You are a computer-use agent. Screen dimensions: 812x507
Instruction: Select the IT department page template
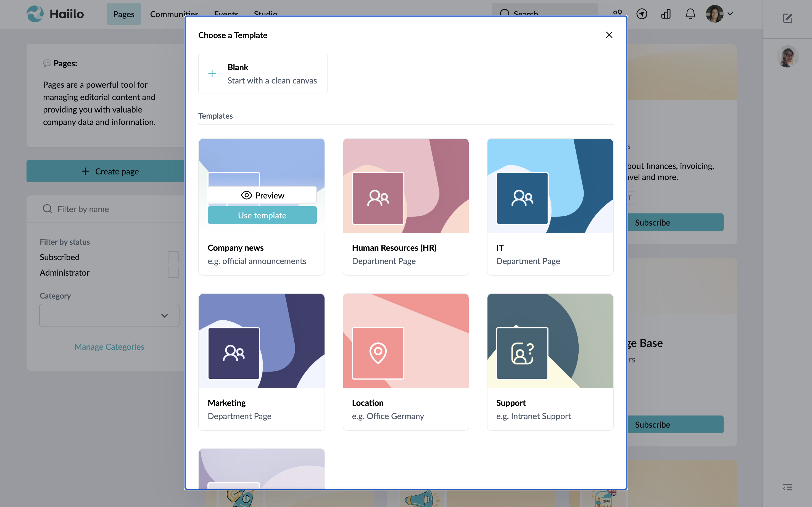point(550,207)
